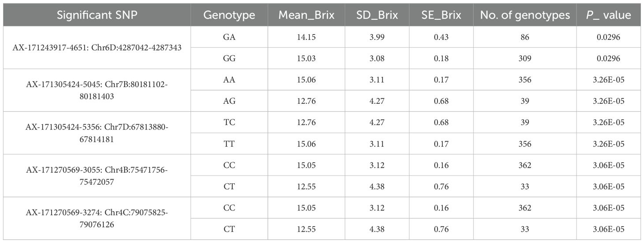The image size is (644, 243).
Task: Select the Chr7B SNP cell AX-171305424-5045
Action: pos(97,90)
